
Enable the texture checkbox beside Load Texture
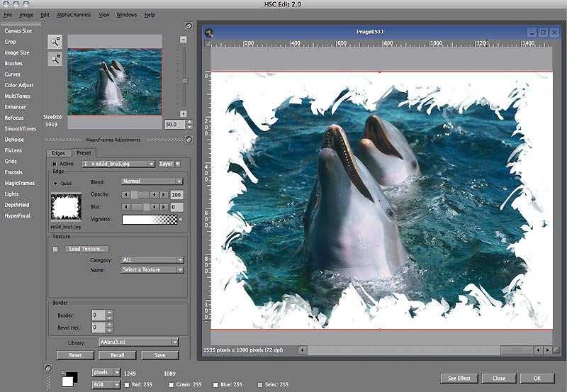click(x=56, y=249)
